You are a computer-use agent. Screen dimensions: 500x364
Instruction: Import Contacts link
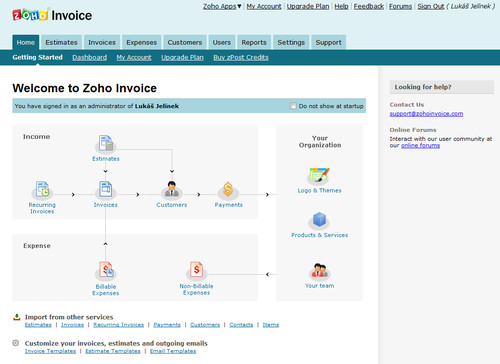point(241,325)
